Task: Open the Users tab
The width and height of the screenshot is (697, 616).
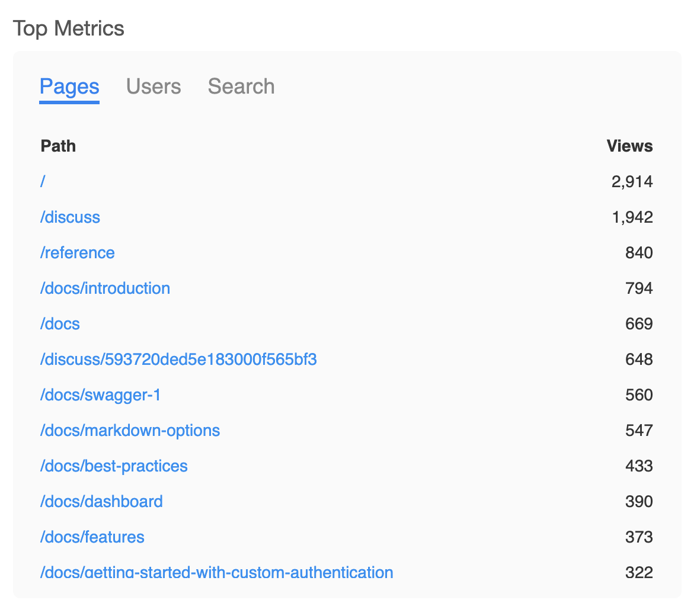Action: (154, 86)
